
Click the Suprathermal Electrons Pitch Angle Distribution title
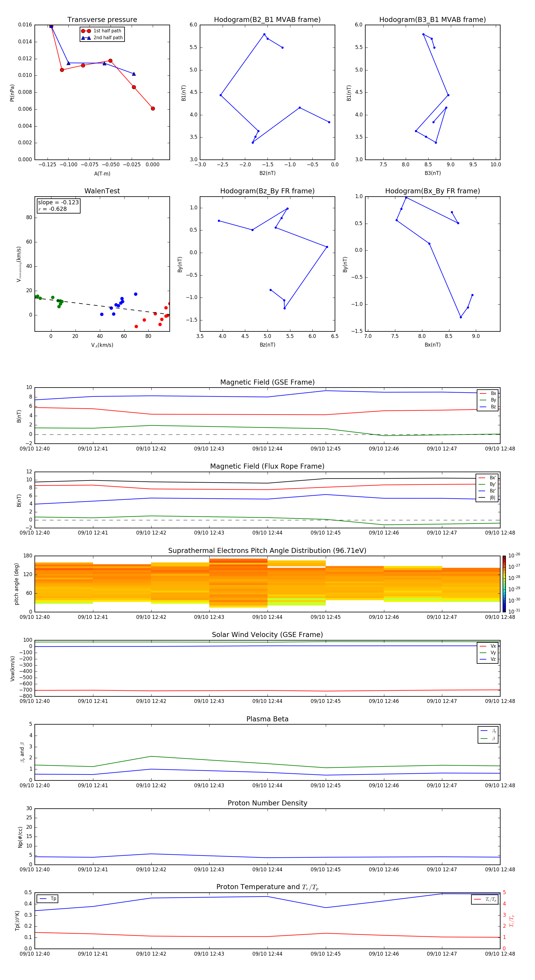(267, 551)
